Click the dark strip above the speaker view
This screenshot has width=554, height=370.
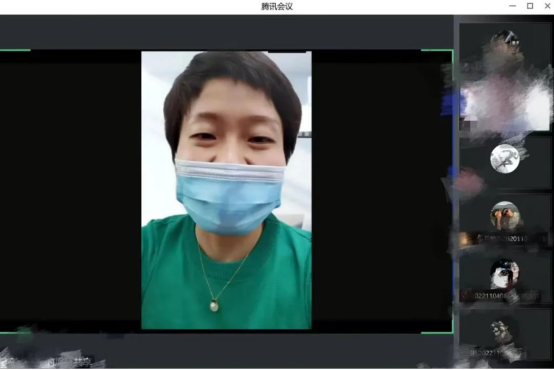(226, 32)
